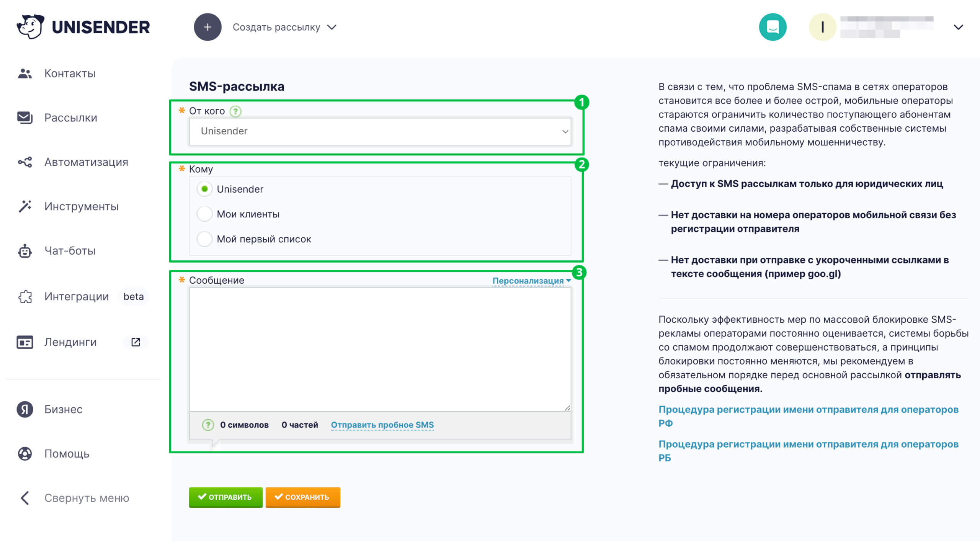Open the support chat bubble icon
This screenshot has width=980, height=541.
pyautogui.click(x=773, y=26)
